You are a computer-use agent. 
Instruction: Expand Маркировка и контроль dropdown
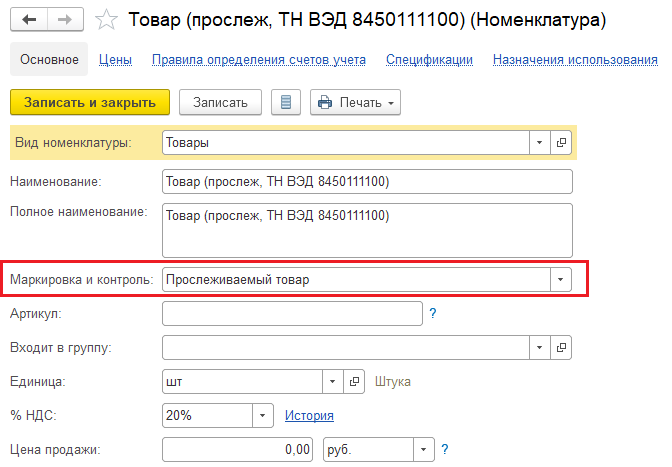(x=560, y=279)
